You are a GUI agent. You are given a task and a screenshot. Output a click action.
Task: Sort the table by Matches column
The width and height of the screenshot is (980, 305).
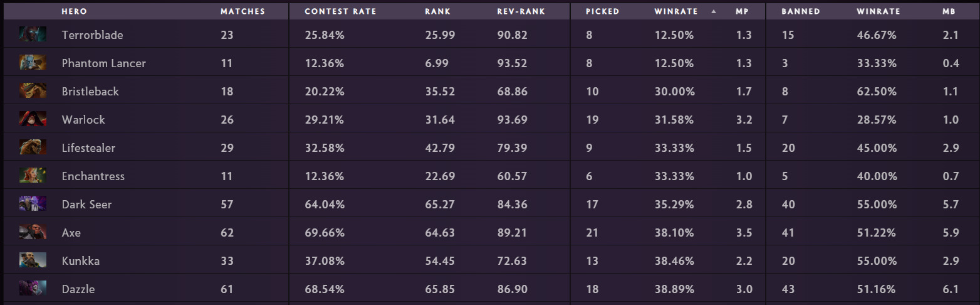(x=242, y=11)
